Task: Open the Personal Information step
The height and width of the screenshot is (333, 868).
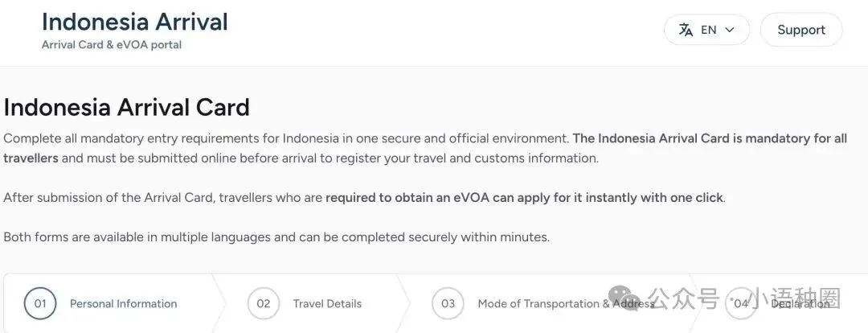Action: (x=123, y=303)
